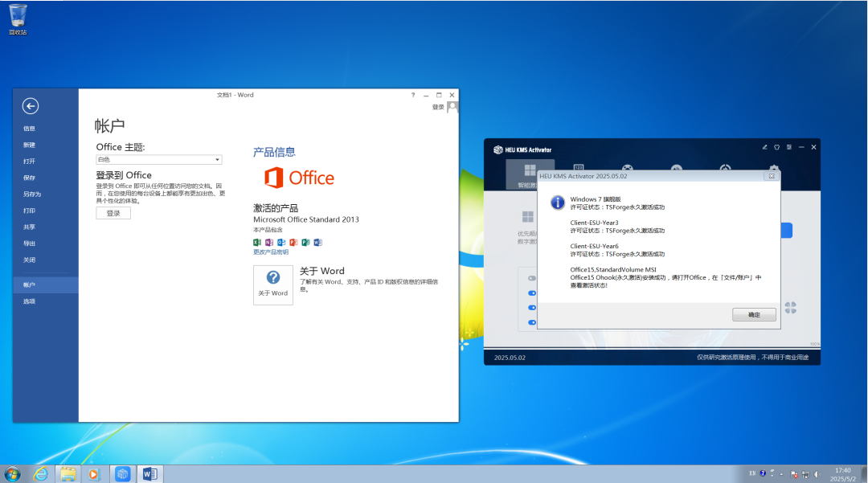Click the clover icon in HEU KMS Activator
Screen dimensions: 868x483
(x=791, y=308)
